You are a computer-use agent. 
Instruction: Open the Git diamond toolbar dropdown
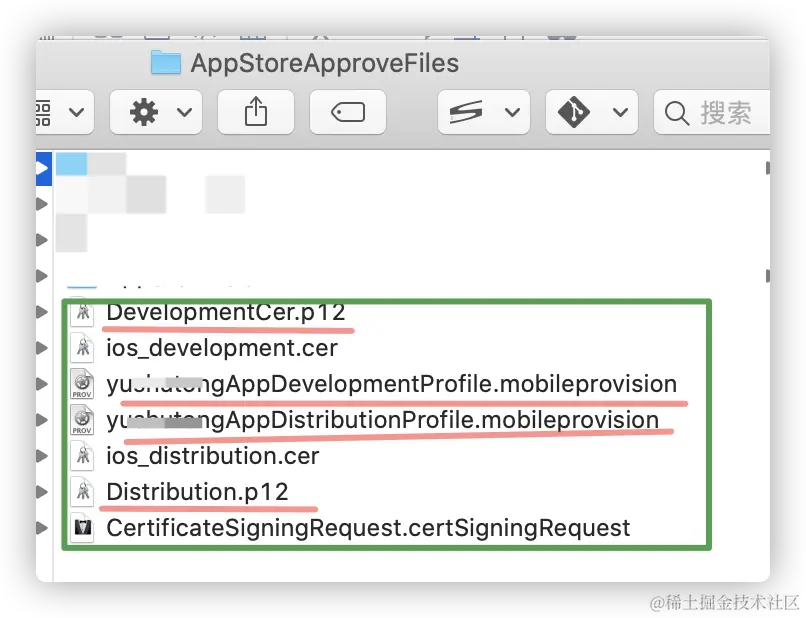tap(592, 112)
